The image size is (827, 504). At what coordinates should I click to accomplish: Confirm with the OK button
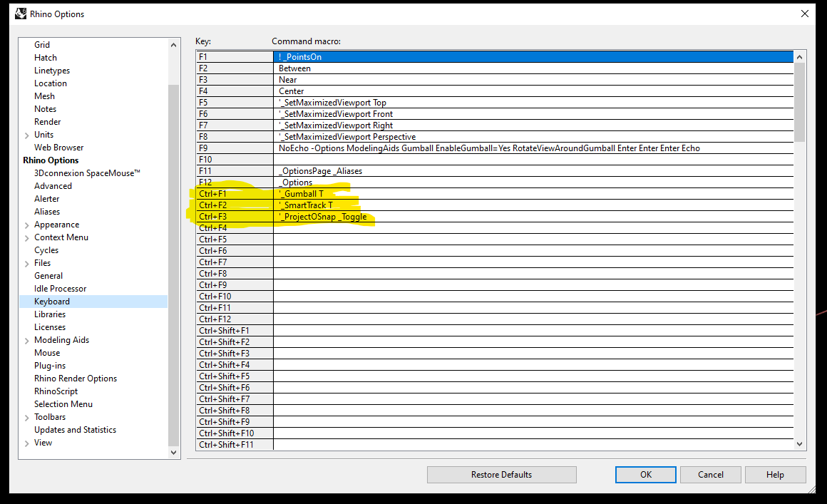(x=646, y=475)
